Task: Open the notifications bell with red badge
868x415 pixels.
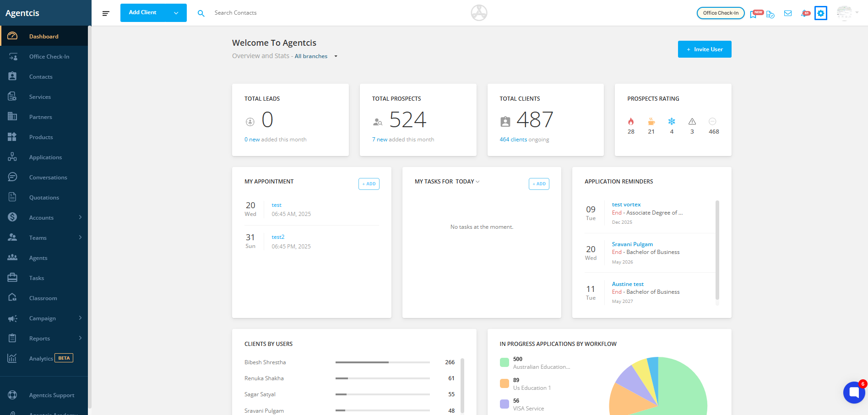Action: click(805, 13)
